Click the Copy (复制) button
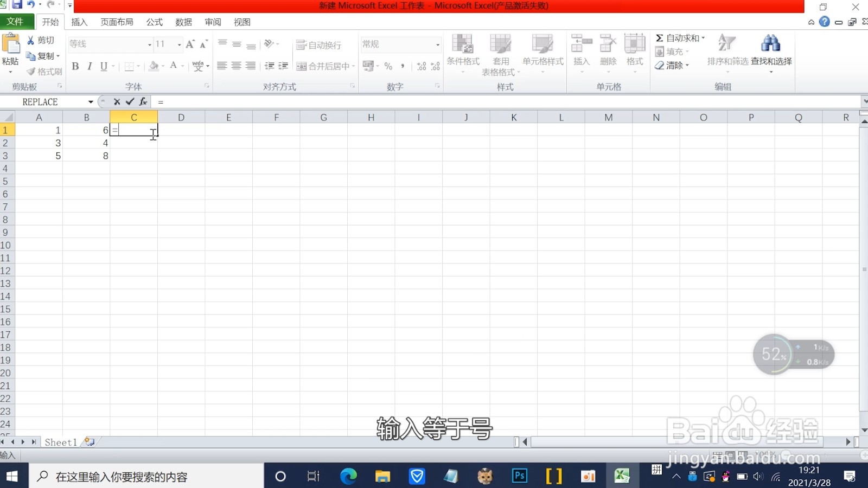 pos(43,56)
